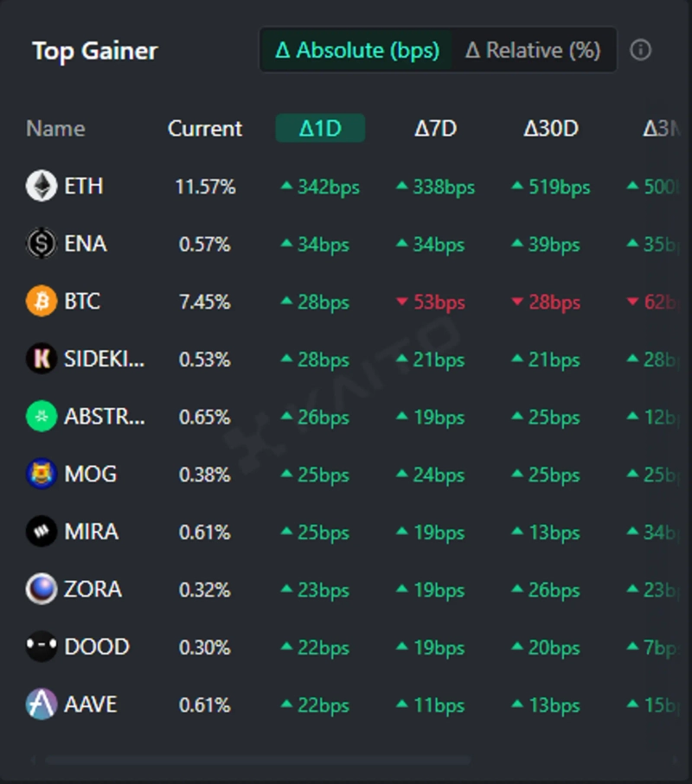Click the ETH token icon
The height and width of the screenshot is (784, 692).
pos(41,186)
